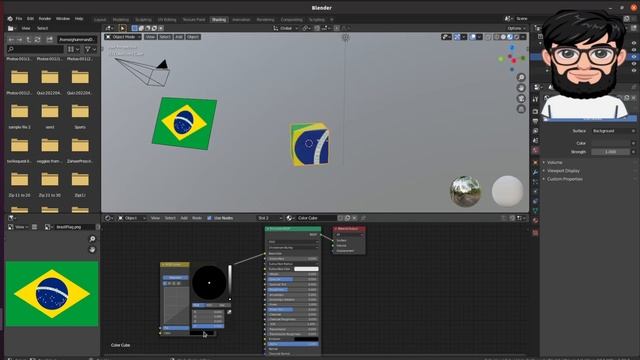Open the File menu
The image size is (640, 360).
pos(19,19)
